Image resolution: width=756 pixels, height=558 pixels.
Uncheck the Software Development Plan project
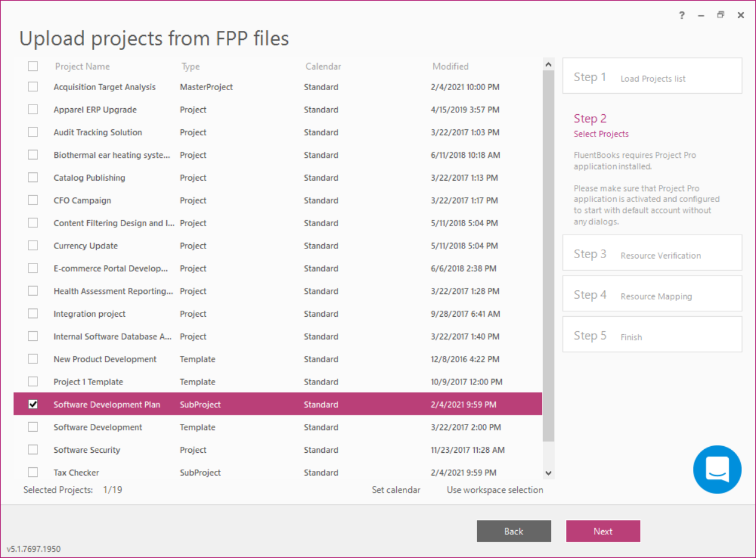(x=33, y=404)
